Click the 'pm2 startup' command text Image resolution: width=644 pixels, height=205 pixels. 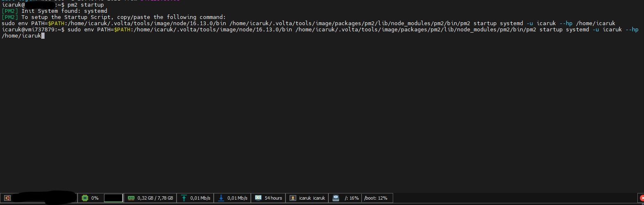(x=86, y=5)
